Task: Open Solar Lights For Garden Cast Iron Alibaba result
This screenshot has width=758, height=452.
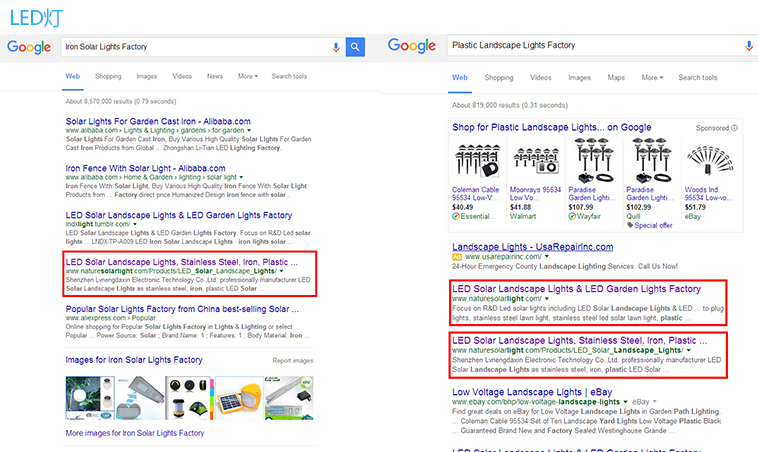Action: (158, 121)
